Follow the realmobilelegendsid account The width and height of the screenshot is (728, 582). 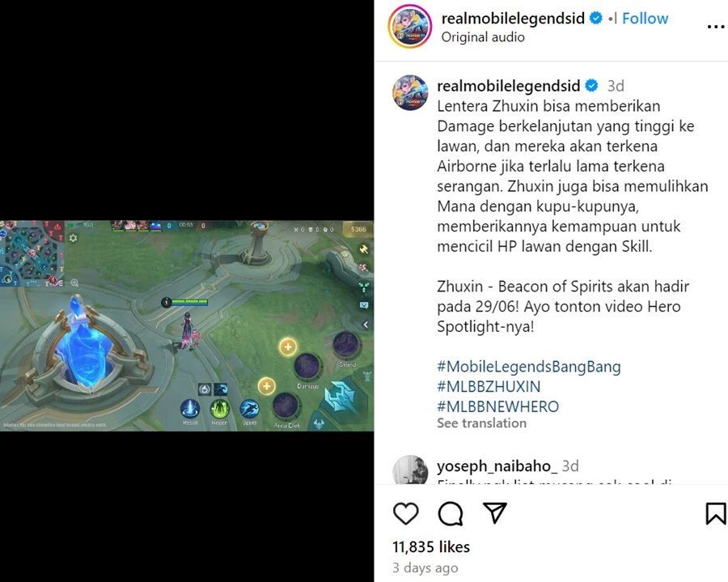click(x=645, y=18)
